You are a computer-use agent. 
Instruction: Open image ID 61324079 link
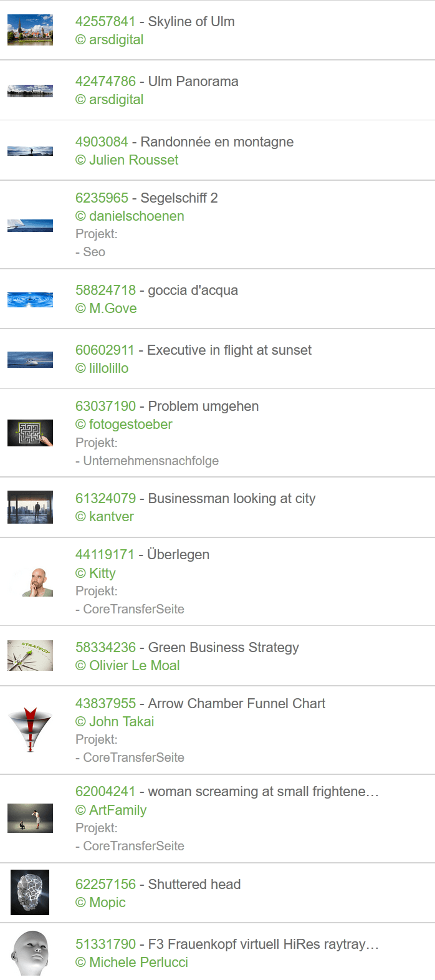pos(105,498)
